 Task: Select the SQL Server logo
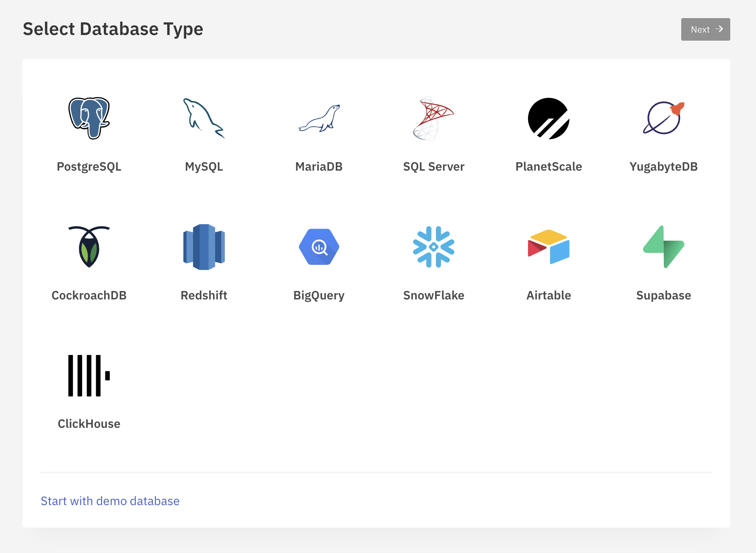coord(433,118)
